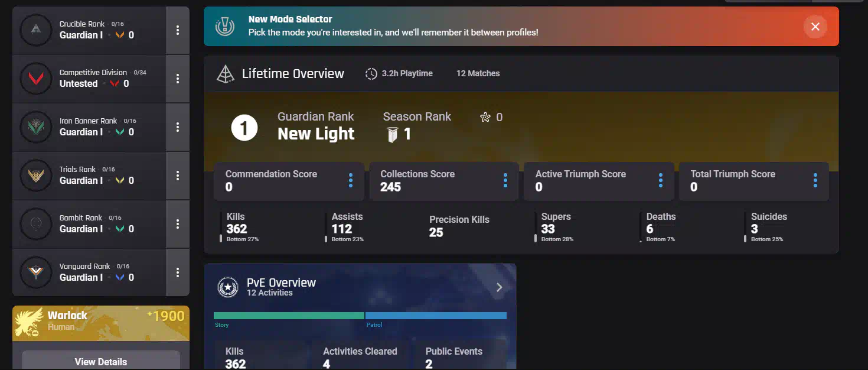
Task: Click the Story segment of activity bar
Action: coord(289,316)
